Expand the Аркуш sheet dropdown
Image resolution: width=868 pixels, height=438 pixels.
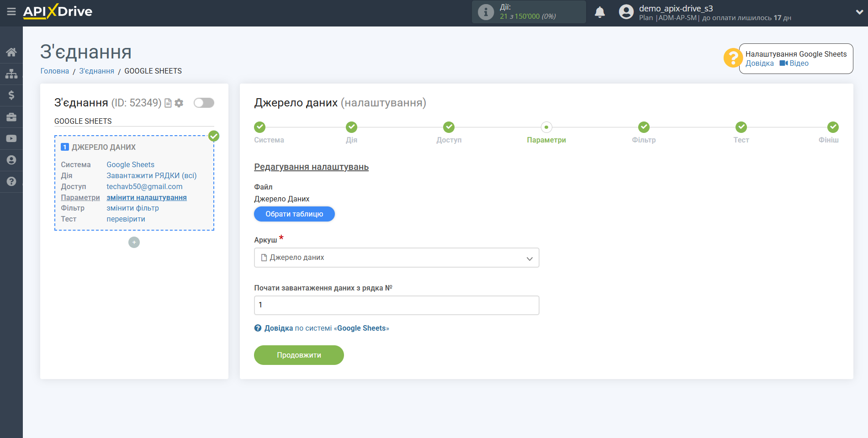point(396,258)
